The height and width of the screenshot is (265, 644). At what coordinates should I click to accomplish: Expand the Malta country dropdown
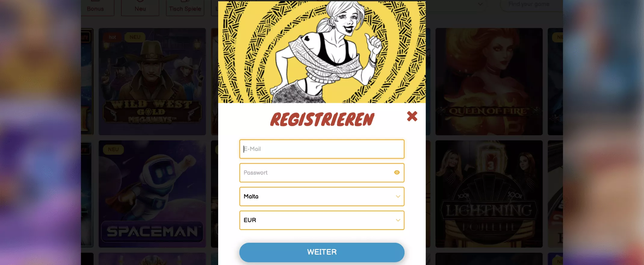[322, 196]
